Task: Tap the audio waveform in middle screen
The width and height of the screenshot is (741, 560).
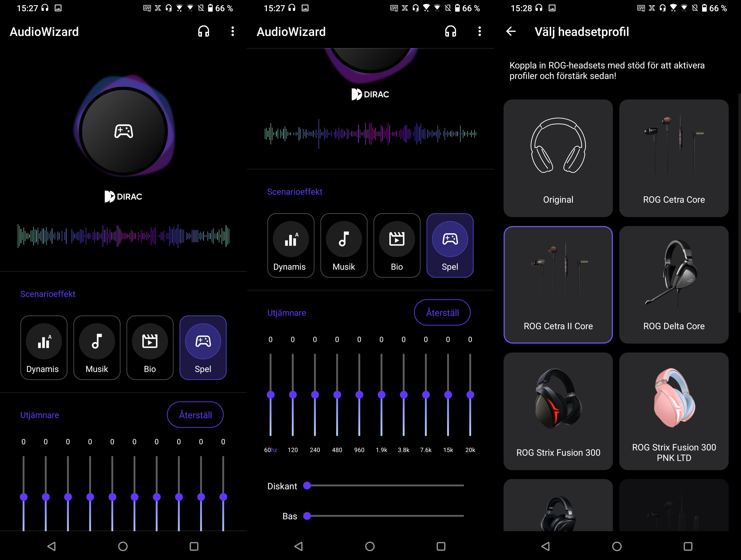Action: (370, 133)
